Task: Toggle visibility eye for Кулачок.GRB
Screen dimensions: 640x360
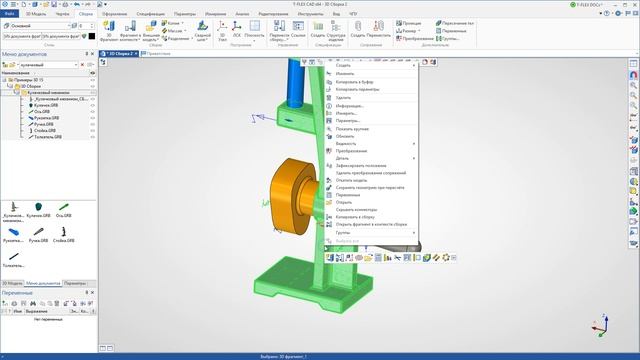Action: point(93,105)
